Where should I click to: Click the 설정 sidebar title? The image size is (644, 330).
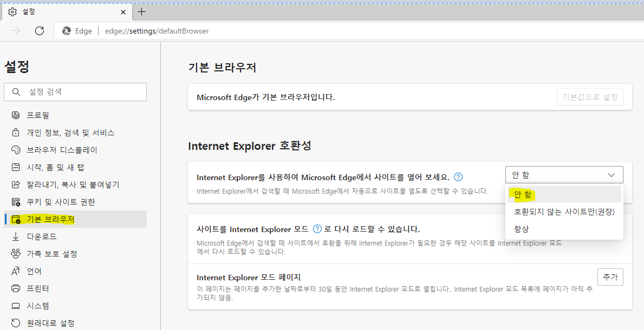[x=17, y=67]
